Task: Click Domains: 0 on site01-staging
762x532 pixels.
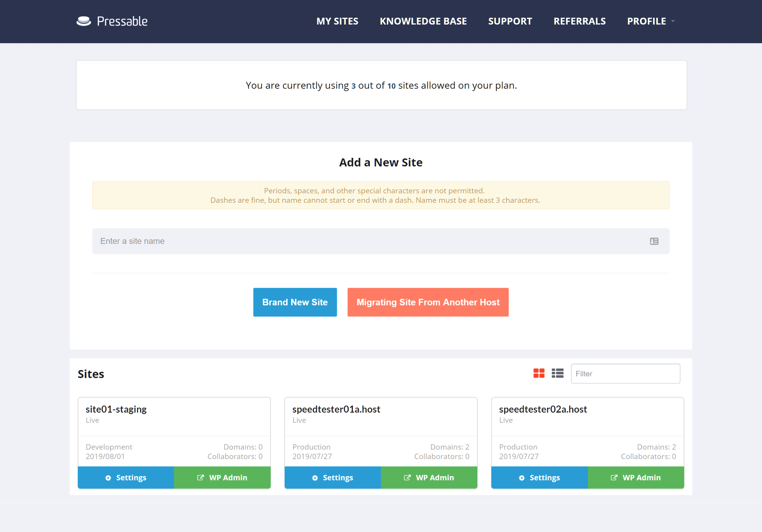Action: point(243,447)
